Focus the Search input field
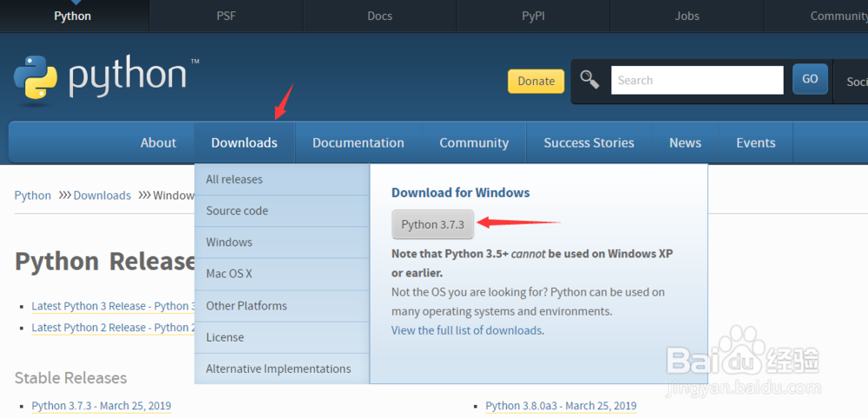 [x=697, y=80]
